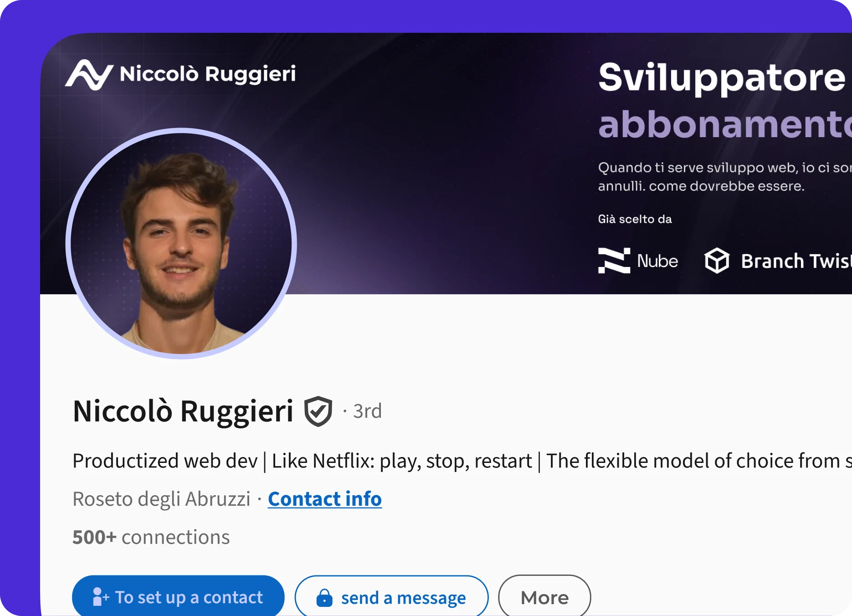Click the Branch Twist cube icon
The image size is (852, 616).
tap(717, 261)
